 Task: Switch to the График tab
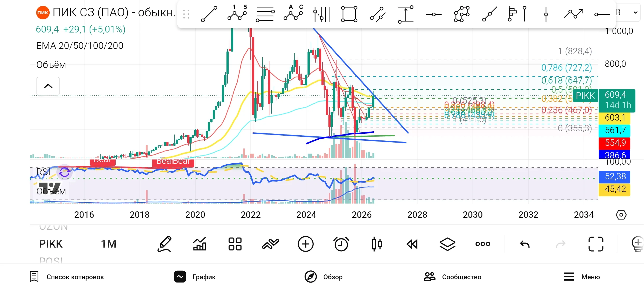tap(195, 277)
